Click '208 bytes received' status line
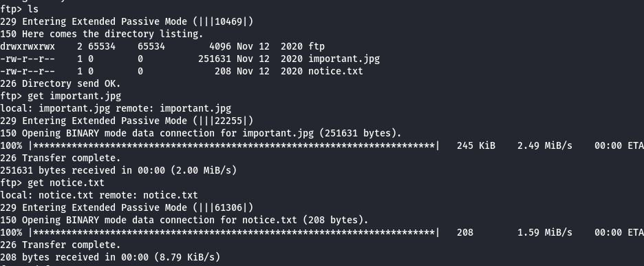Viewport: 644px width, 266px height. [x=110, y=257]
